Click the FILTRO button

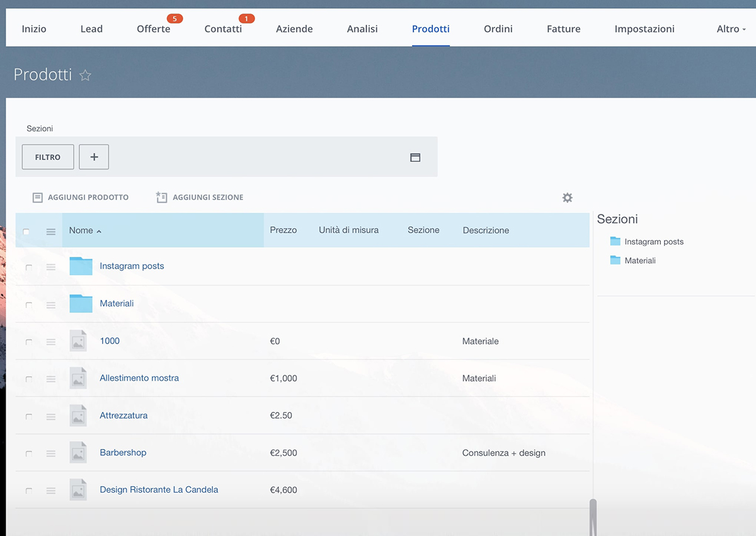pos(48,157)
